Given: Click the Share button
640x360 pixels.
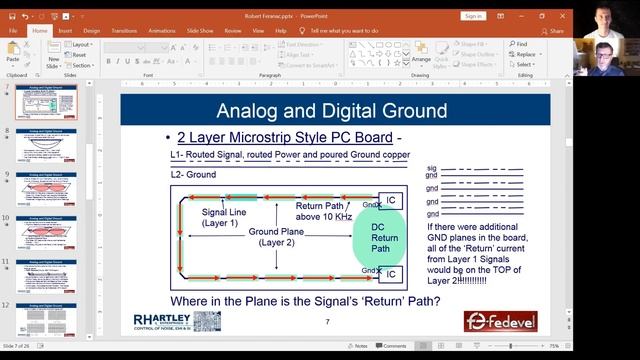Looking at the screenshot, I should tap(553, 31).
